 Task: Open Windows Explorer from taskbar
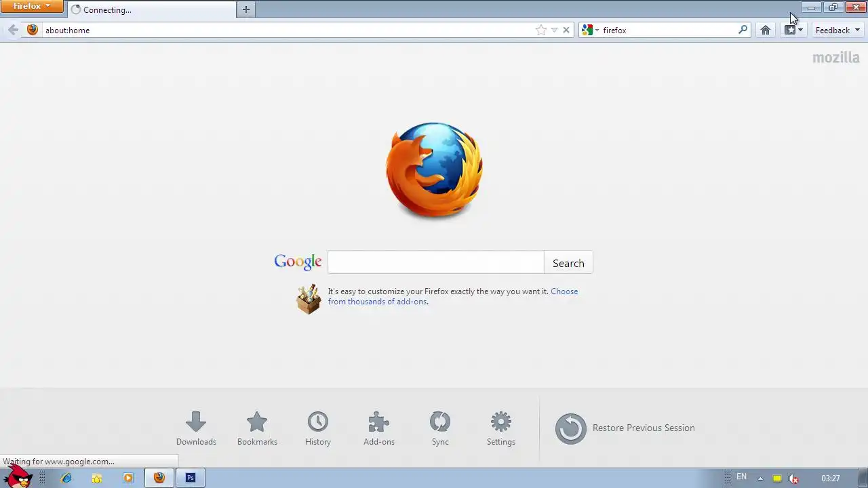(97, 478)
